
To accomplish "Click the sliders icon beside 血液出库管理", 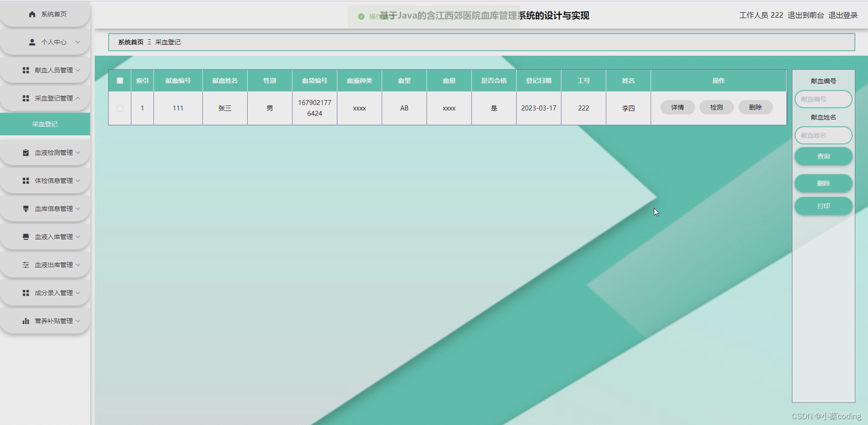I will (26, 265).
